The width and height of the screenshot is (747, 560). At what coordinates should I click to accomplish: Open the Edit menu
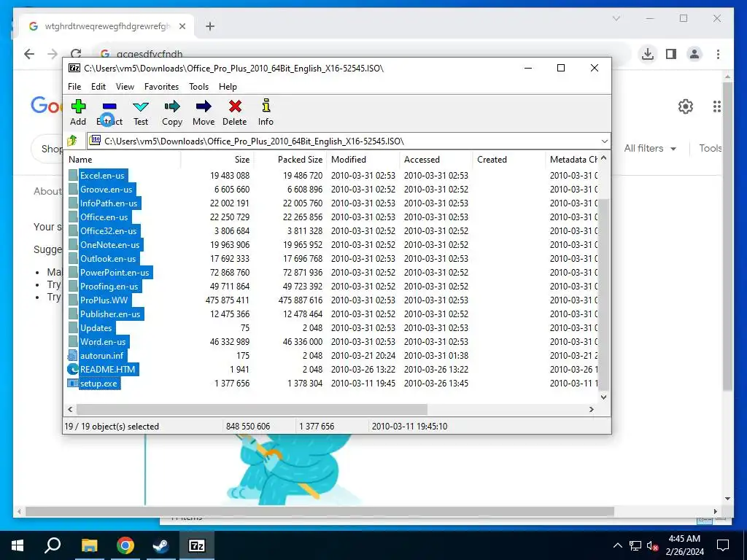tap(98, 87)
